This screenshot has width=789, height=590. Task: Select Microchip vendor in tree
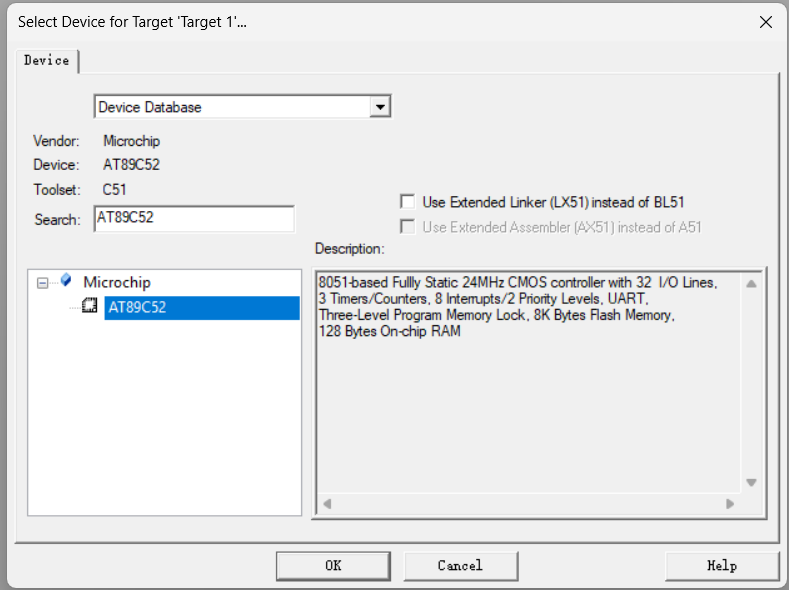[117, 282]
